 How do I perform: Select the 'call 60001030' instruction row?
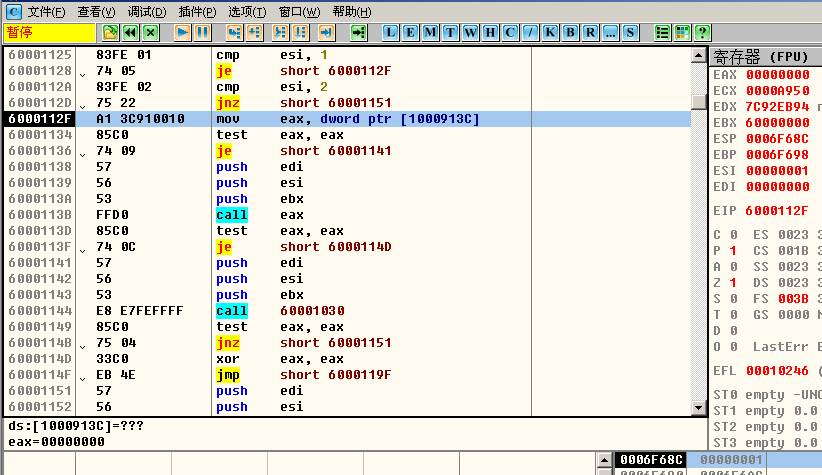point(347,311)
